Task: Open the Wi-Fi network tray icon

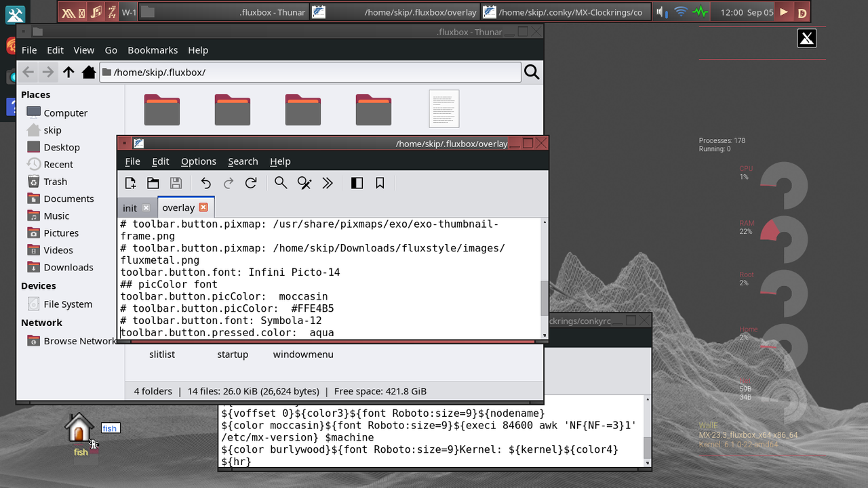Action: [681, 12]
